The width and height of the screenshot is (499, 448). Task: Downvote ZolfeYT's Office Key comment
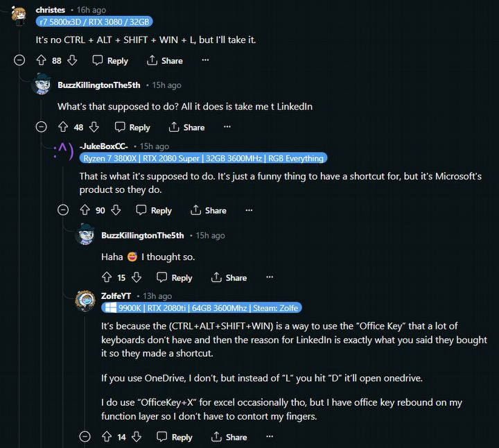137,437
